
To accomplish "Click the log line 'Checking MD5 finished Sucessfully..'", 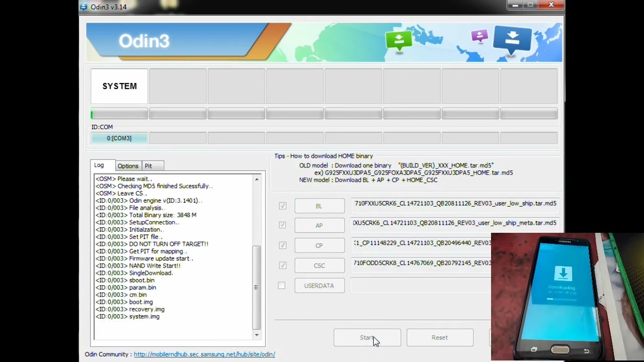I will (154, 186).
